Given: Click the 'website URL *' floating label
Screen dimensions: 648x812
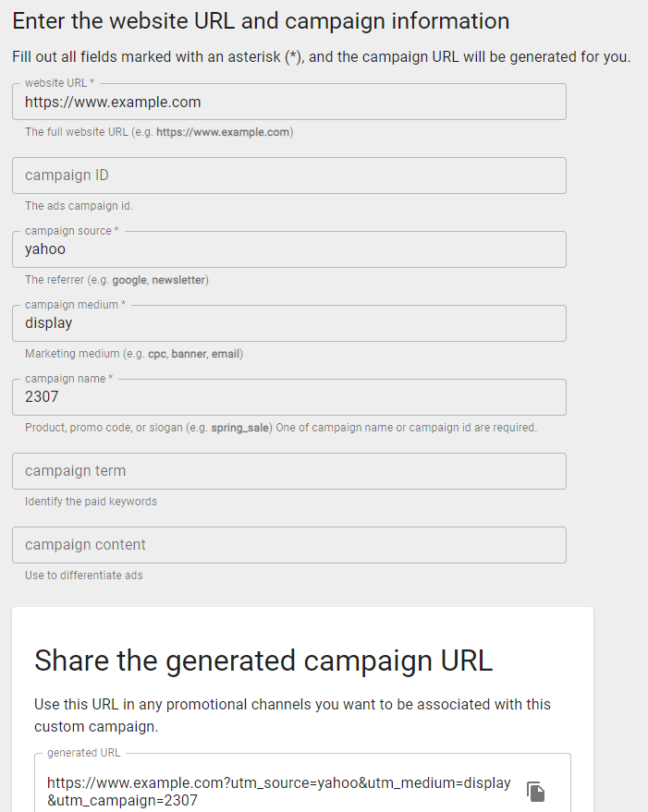Looking at the screenshot, I should click(x=59, y=83).
